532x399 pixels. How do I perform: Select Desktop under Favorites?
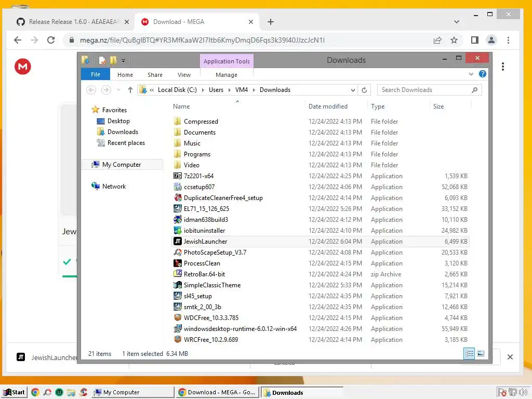click(113, 121)
